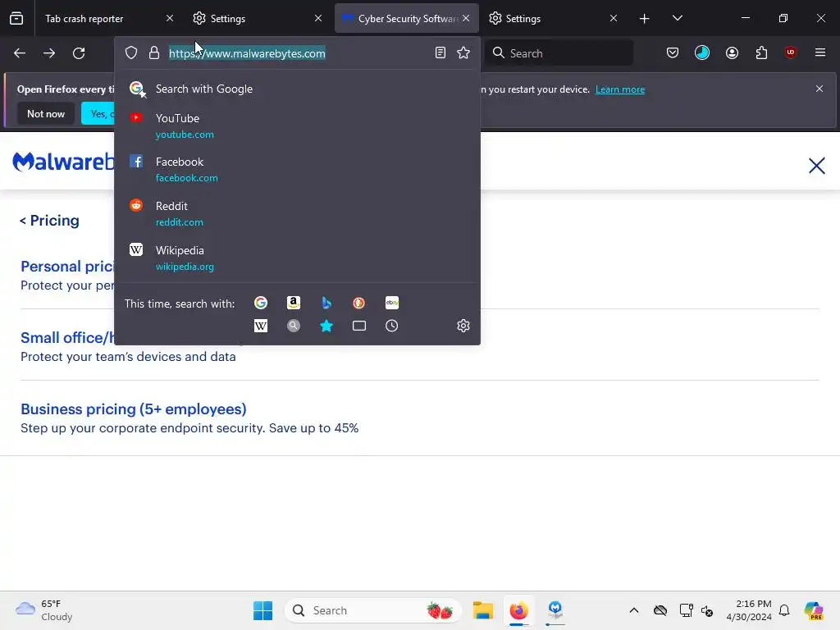Click the Windows taskbar Search field
840x630 pixels.
tap(373, 610)
